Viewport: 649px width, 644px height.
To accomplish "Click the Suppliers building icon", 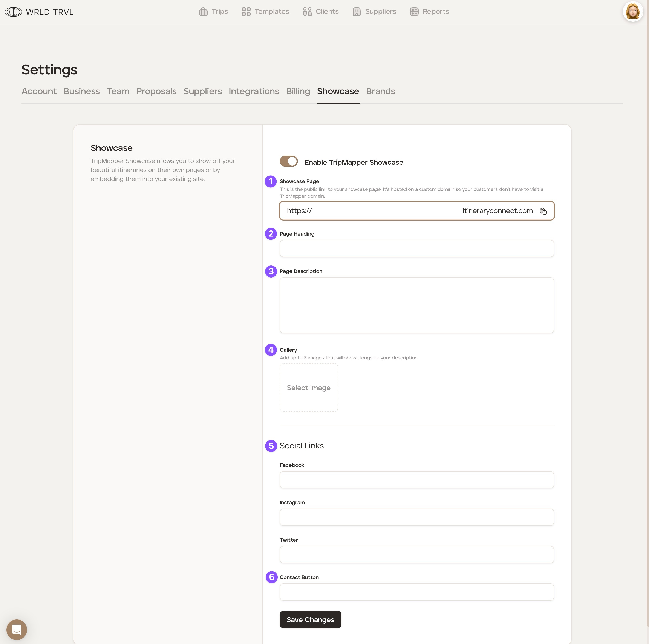I will pos(356,12).
